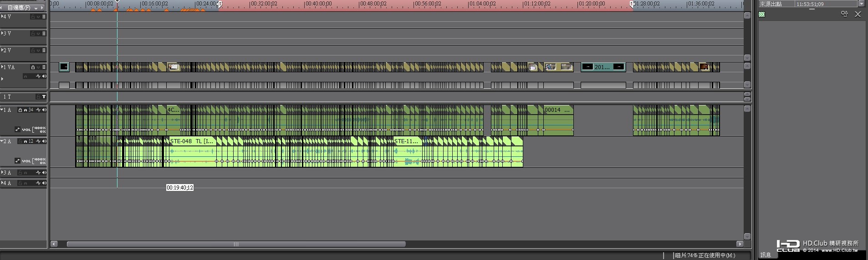Unlock the 1 A audio track
Image resolution: width=868 pixels, height=260 pixels.
(20, 110)
